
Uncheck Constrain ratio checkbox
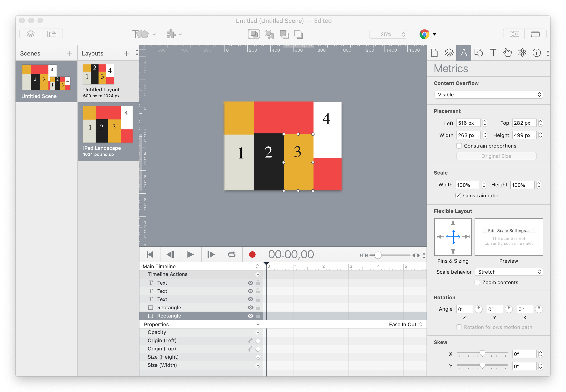tap(458, 196)
